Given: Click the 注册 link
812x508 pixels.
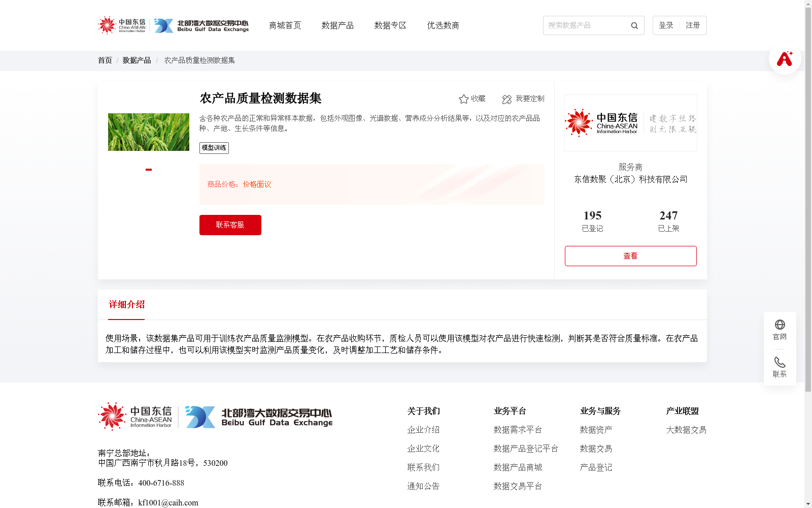Looking at the screenshot, I should 693,25.
